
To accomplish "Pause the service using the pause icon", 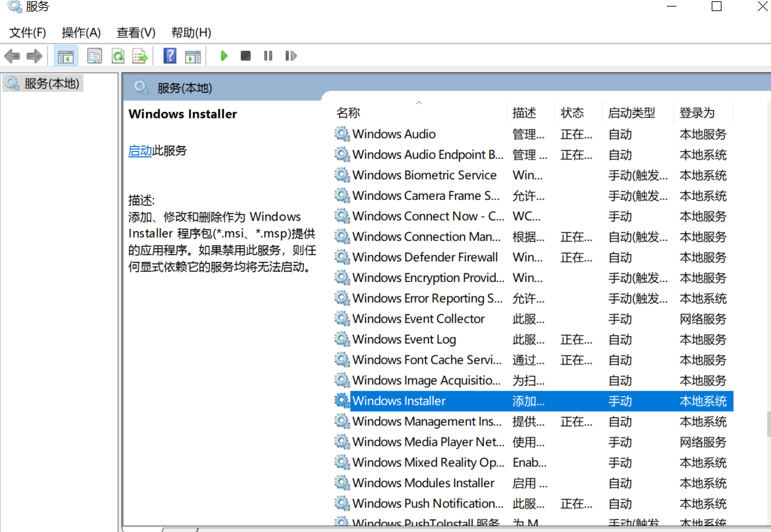I will [x=268, y=55].
